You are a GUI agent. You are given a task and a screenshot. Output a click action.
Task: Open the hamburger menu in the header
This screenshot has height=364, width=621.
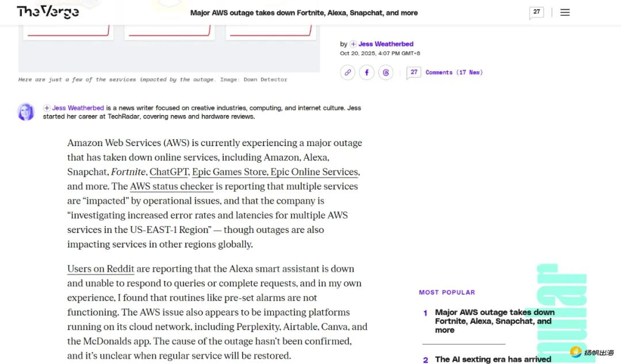click(x=565, y=12)
